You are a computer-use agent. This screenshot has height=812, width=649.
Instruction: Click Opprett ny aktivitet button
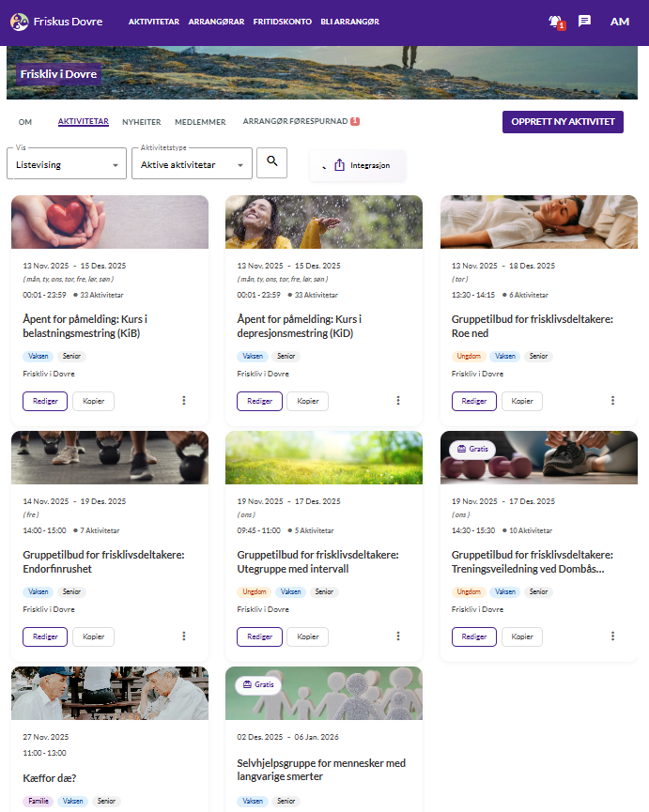click(x=563, y=122)
